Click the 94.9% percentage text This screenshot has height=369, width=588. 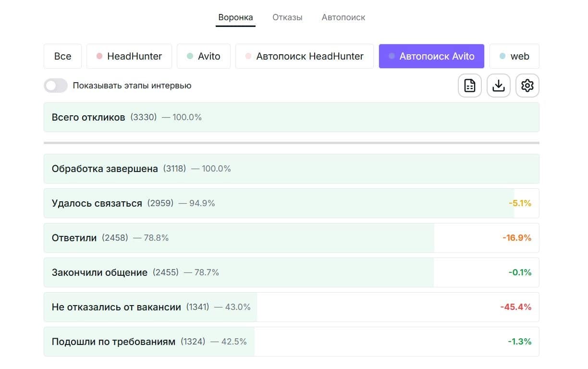(x=202, y=203)
